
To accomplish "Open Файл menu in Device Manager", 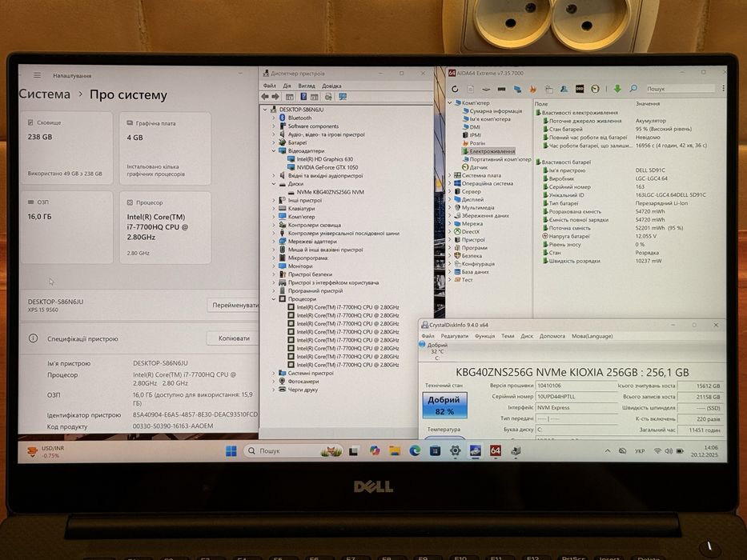I will coord(269,86).
